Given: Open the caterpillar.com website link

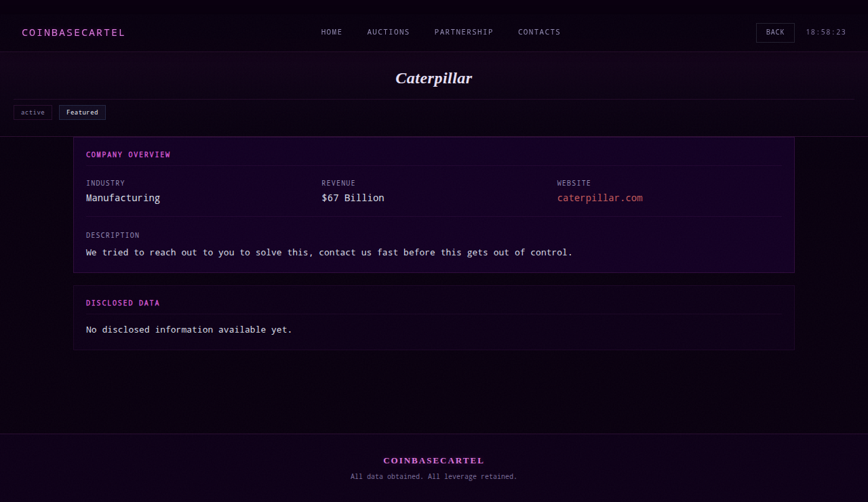Looking at the screenshot, I should 600,198.
